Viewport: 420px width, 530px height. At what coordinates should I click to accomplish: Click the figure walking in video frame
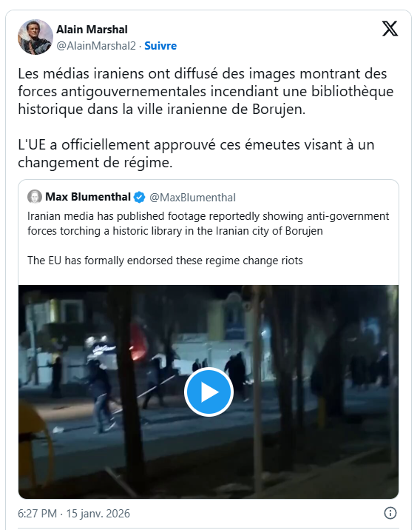coord(101,396)
